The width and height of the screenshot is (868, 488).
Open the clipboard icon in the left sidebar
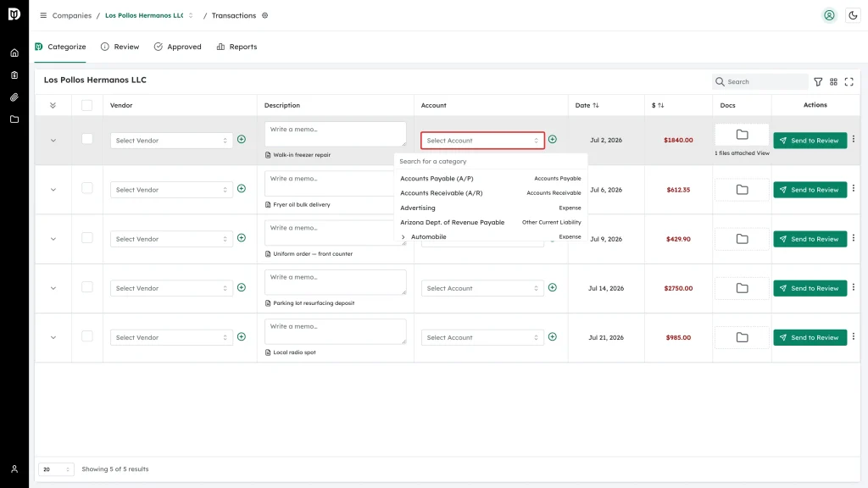[x=14, y=75]
